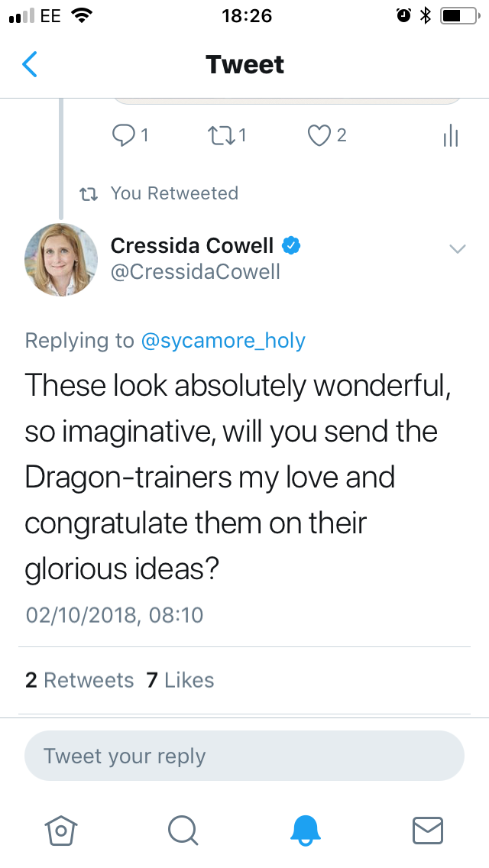Like the parent tweet with heart icon
The image size is (489, 868).
point(317,135)
